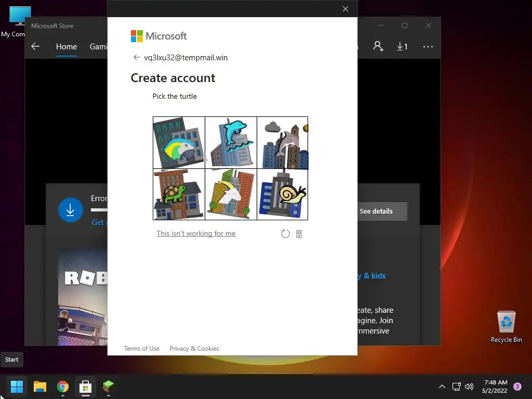This screenshot has height=399, width=532.
Task: Click the See details button
Action: pos(382,211)
